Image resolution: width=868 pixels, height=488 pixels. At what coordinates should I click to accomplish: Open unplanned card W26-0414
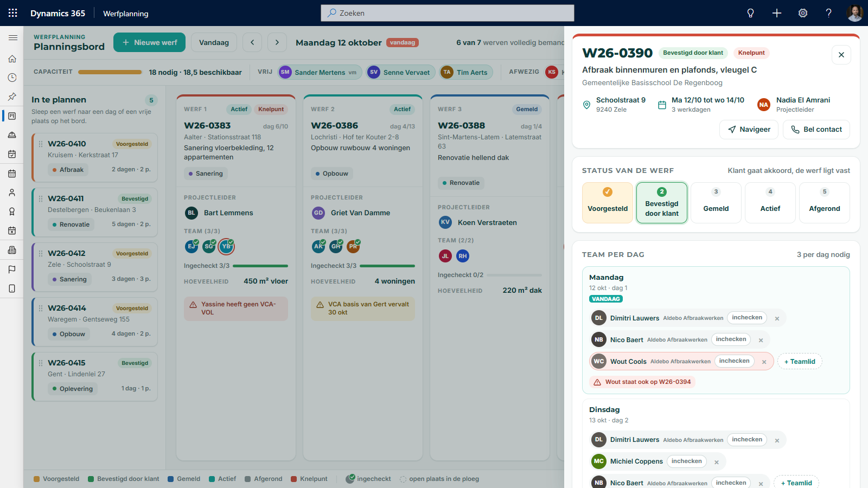coord(95,322)
